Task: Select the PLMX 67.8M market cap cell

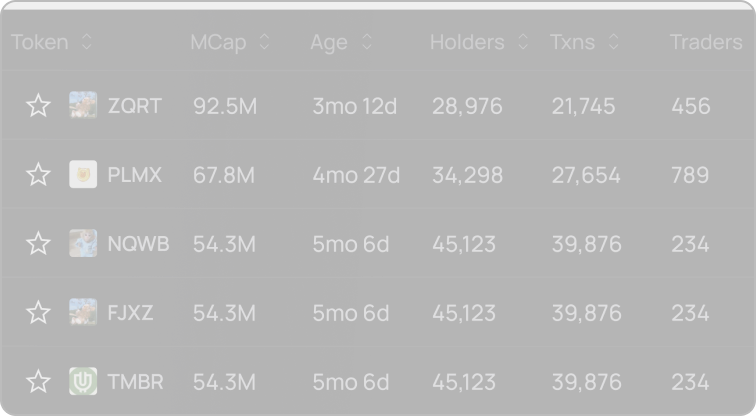Action: coord(224,175)
